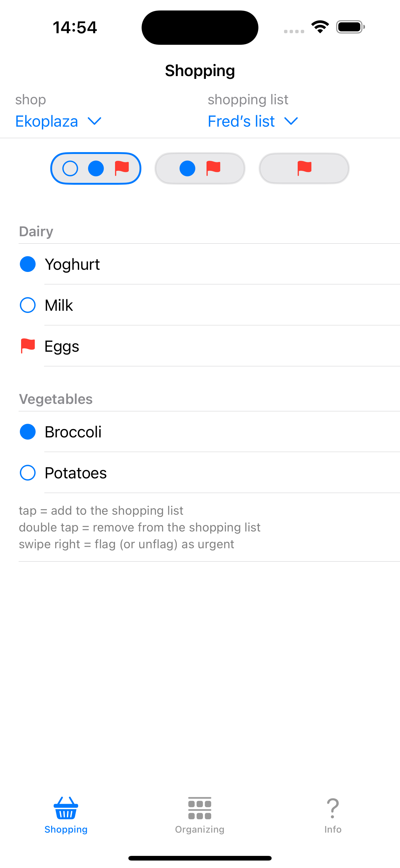Expand the shop chevron arrow
The image size is (400, 868).
[x=95, y=121]
